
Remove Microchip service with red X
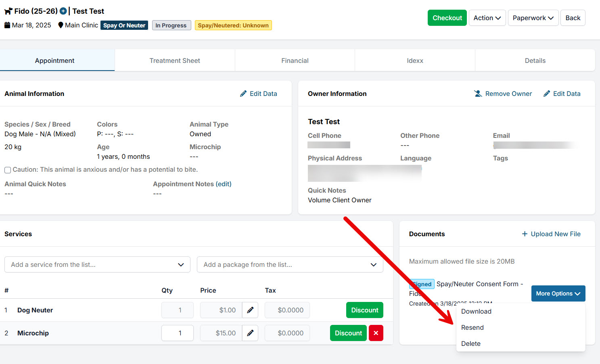[x=376, y=333]
